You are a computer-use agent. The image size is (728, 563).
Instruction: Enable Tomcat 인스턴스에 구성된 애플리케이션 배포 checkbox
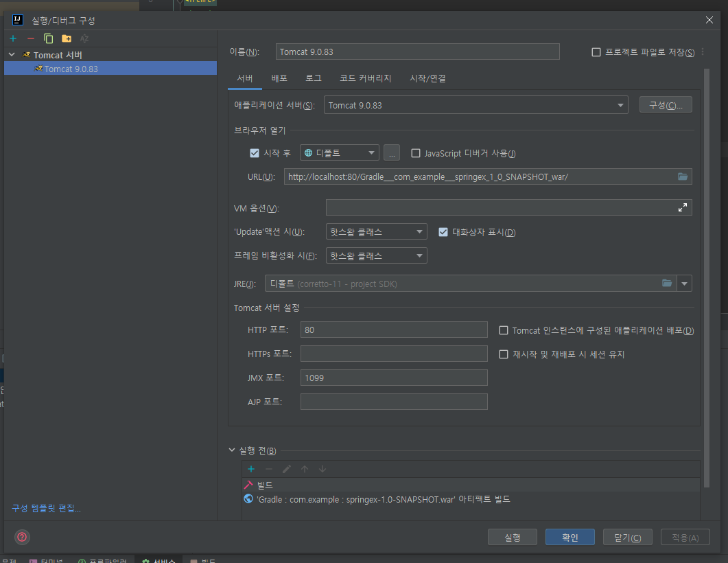pos(503,330)
